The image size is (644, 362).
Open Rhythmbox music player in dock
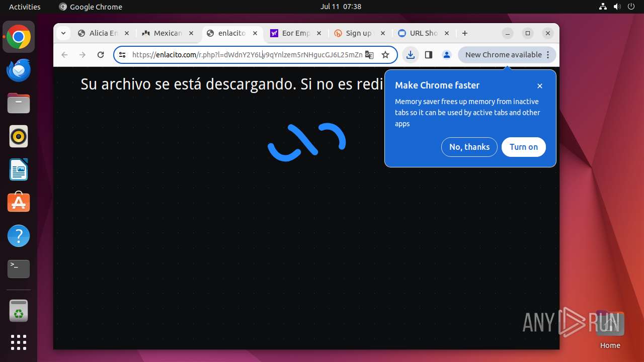coord(19,137)
